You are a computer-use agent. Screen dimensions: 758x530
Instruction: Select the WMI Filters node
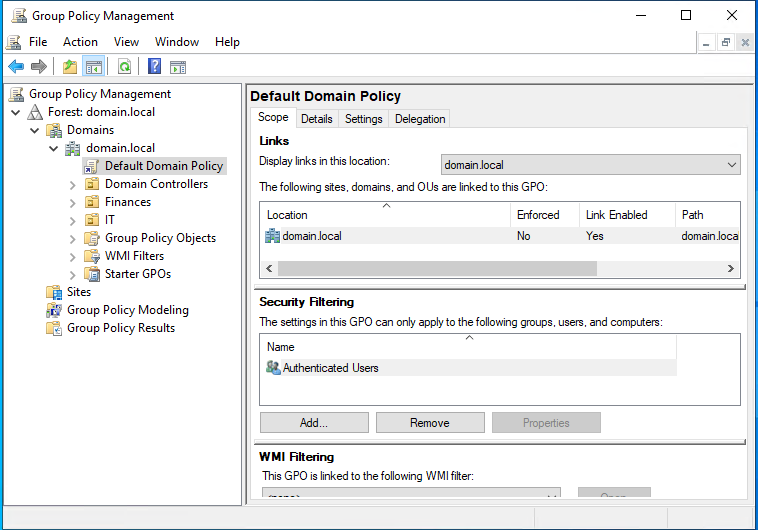click(x=134, y=256)
